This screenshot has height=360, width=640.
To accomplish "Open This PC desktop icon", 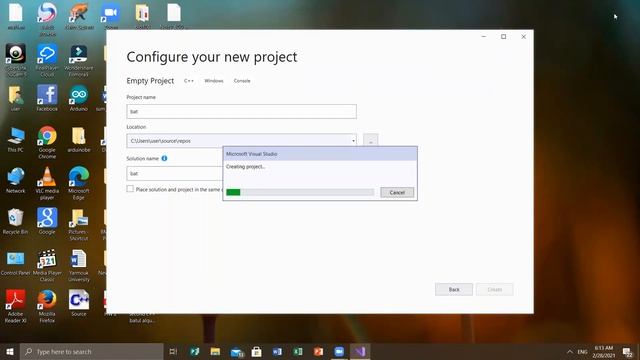I will click(16, 140).
